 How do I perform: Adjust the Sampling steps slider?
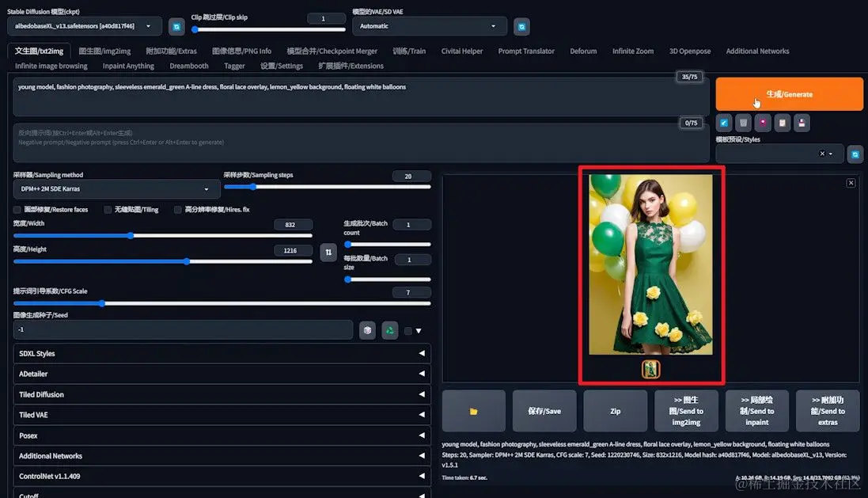click(x=327, y=187)
